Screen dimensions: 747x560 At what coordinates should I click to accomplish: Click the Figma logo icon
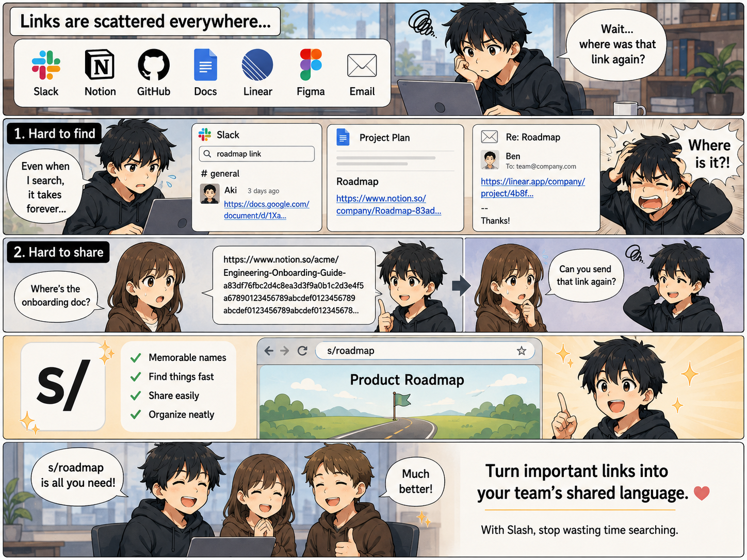click(311, 65)
